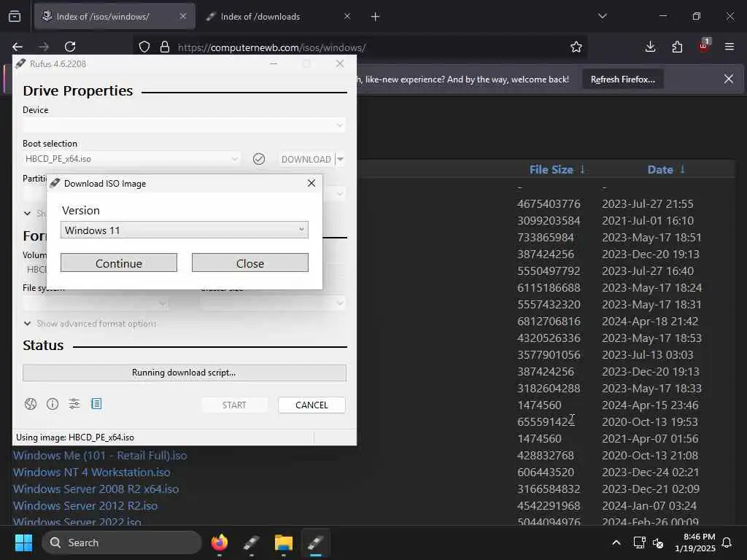Click file size 4675403776 cell
This screenshot has height=560, width=747.
(x=549, y=204)
